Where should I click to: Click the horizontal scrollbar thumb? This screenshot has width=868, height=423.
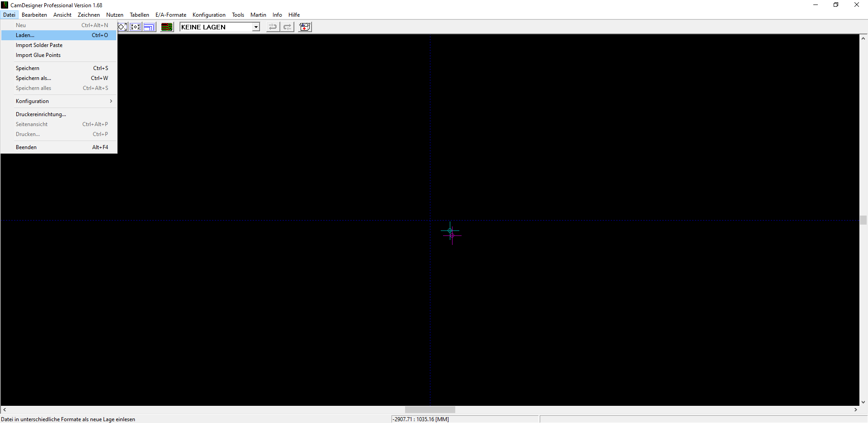pos(429,409)
